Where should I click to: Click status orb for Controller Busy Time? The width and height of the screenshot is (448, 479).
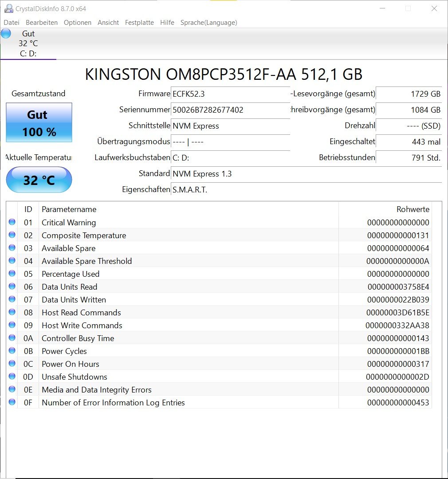click(12, 338)
